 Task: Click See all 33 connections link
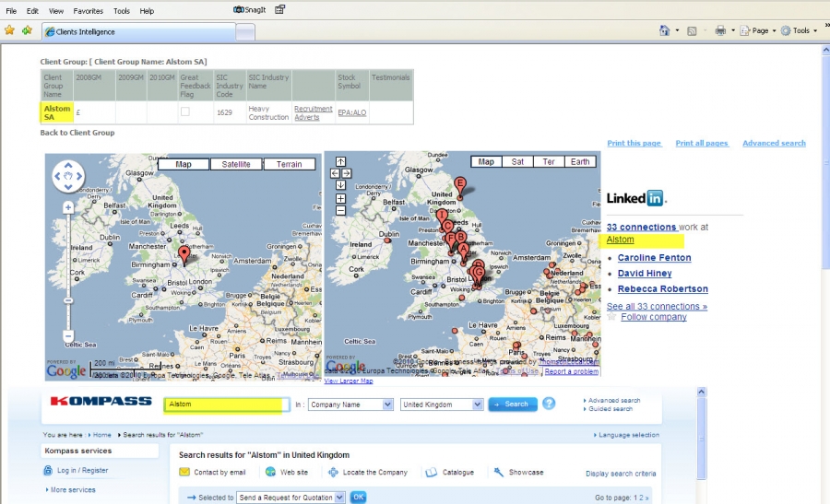click(x=657, y=306)
